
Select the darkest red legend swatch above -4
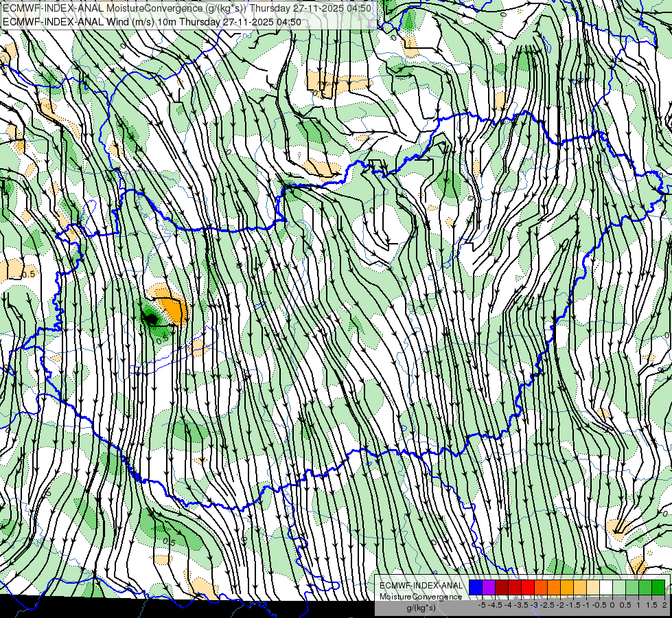502,587
